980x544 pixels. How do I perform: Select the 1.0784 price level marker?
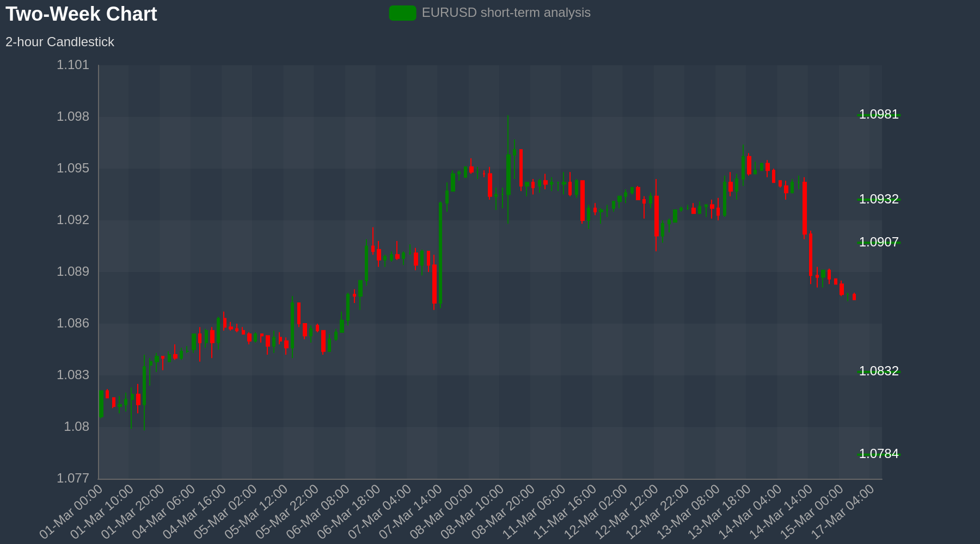pyautogui.click(x=879, y=454)
